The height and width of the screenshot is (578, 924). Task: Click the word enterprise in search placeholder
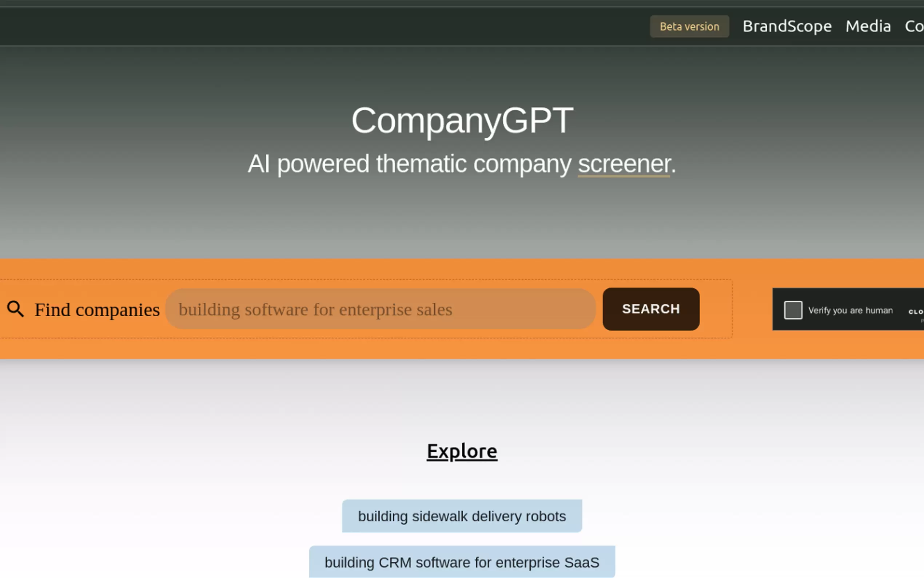pyautogui.click(x=375, y=310)
